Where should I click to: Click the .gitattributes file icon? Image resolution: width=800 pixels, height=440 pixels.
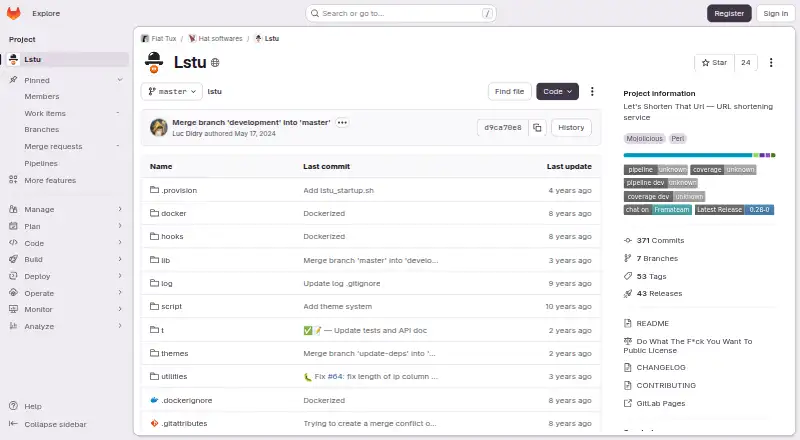(x=154, y=423)
